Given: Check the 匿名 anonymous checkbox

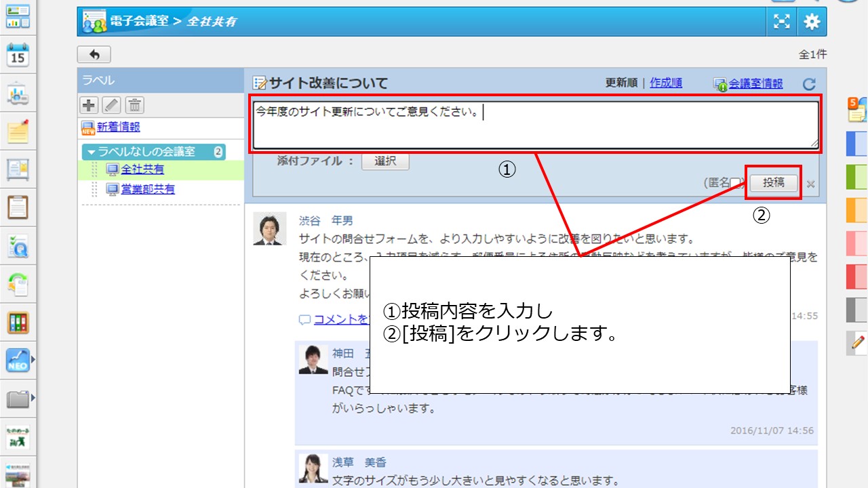Looking at the screenshot, I should [x=734, y=183].
